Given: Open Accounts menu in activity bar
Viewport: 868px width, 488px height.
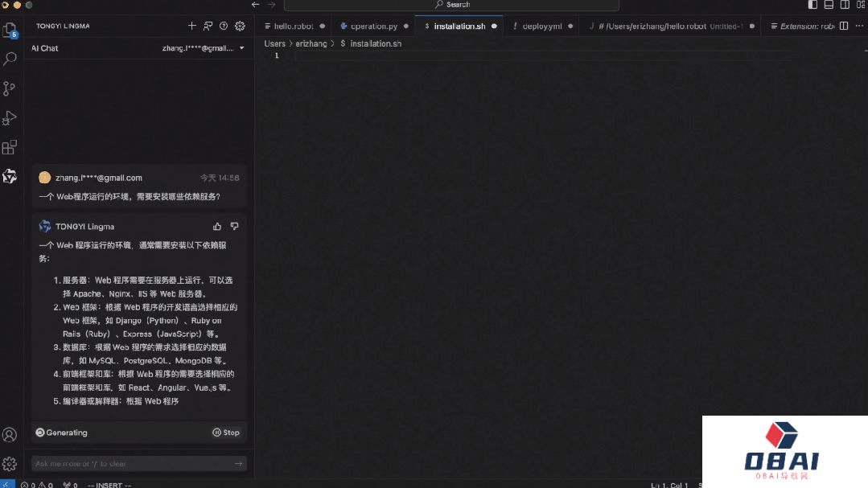Looking at the screenshot, I should pos(10,435).
